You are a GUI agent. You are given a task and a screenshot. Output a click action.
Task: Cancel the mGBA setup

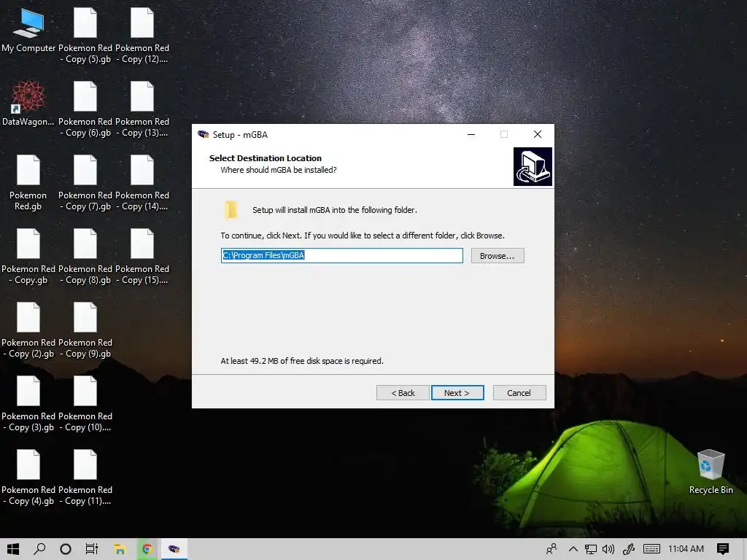coord(519,393)
